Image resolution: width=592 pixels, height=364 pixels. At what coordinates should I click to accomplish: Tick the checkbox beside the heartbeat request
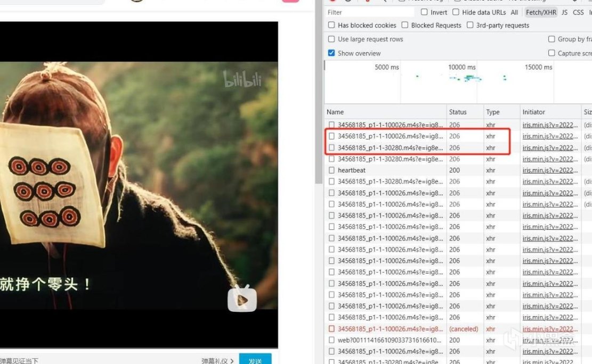point(331,170)
